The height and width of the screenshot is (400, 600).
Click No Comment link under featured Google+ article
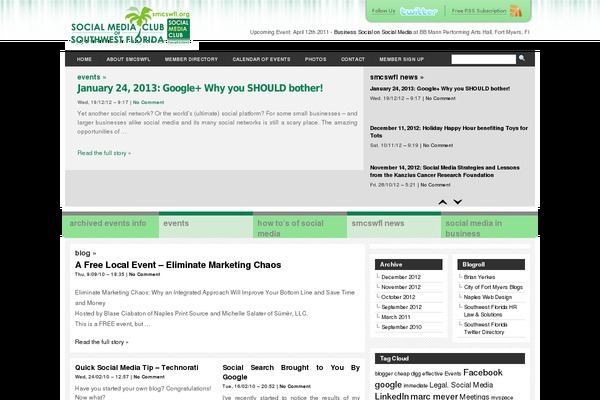pyautogui.click(x=148, y=102)
